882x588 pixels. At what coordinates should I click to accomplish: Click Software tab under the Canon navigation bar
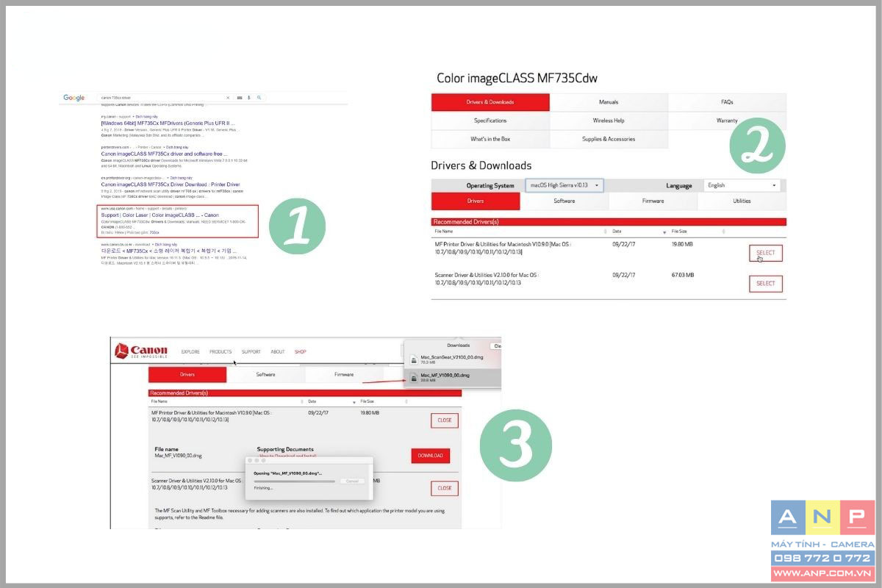pyautogui.click(x=266, y=375)
